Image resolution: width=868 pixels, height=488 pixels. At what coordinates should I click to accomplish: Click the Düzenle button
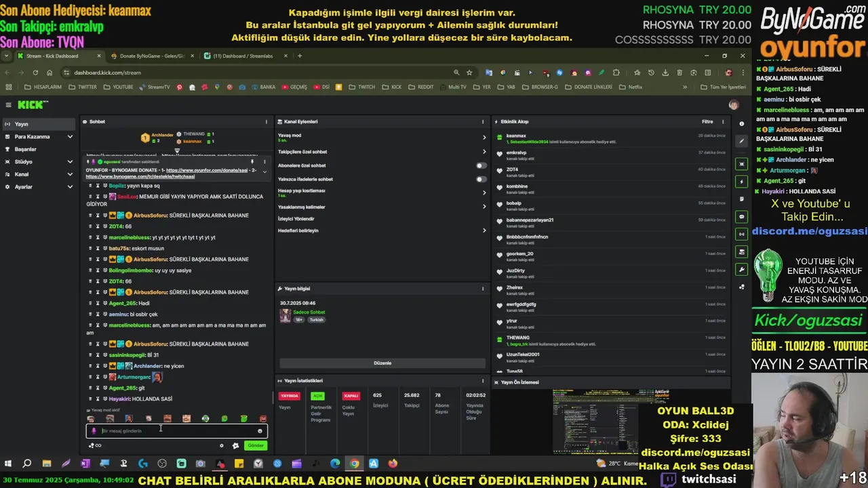pos(382,363)
